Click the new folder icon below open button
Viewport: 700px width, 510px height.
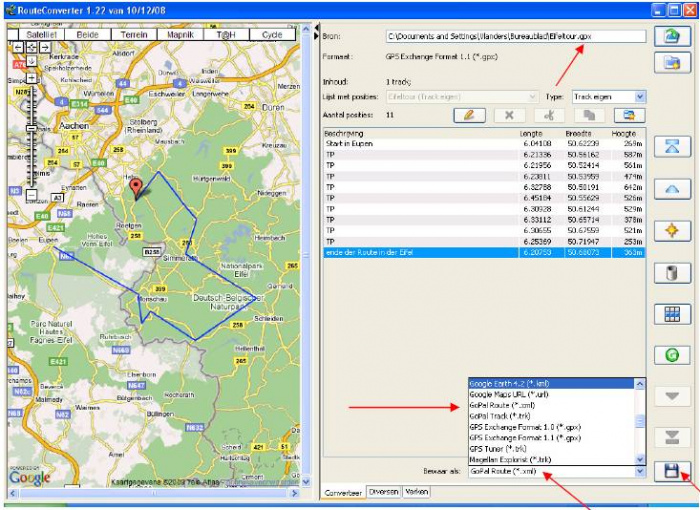[672, 63]
